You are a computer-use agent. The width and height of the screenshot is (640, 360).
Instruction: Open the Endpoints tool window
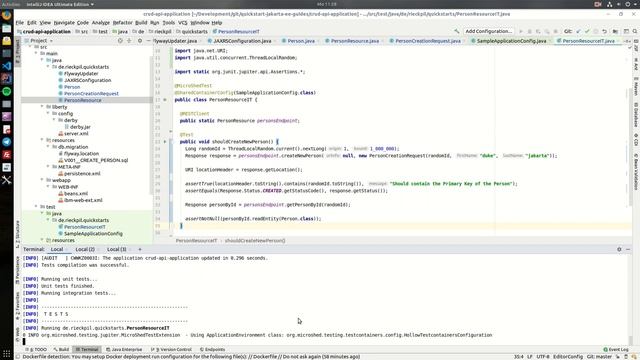212,349
